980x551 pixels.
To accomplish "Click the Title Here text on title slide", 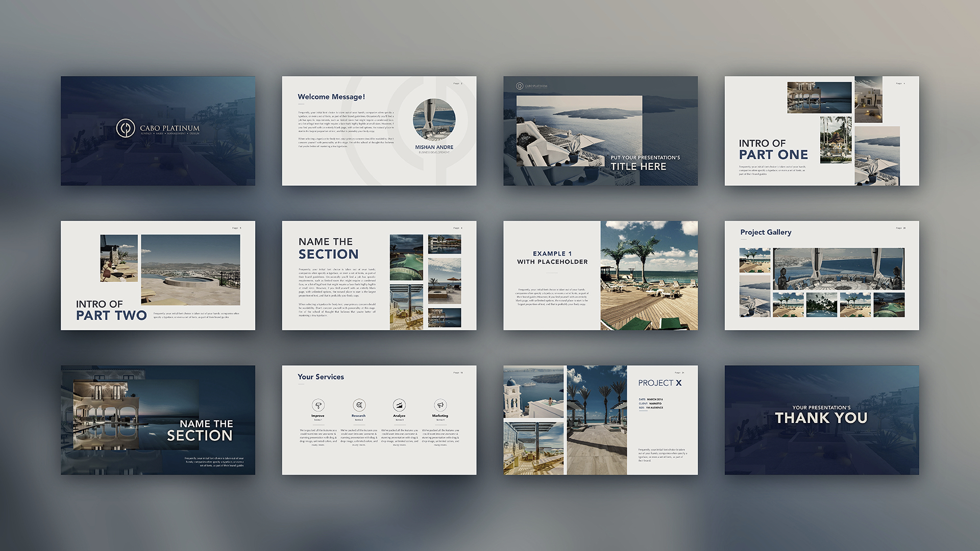I will [x=638, y=167].
